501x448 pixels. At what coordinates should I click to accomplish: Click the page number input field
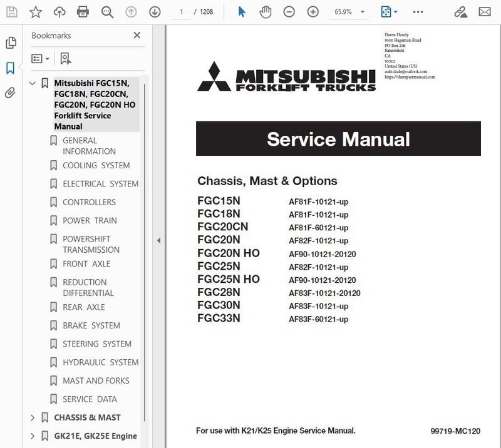(x=181, y=12)
